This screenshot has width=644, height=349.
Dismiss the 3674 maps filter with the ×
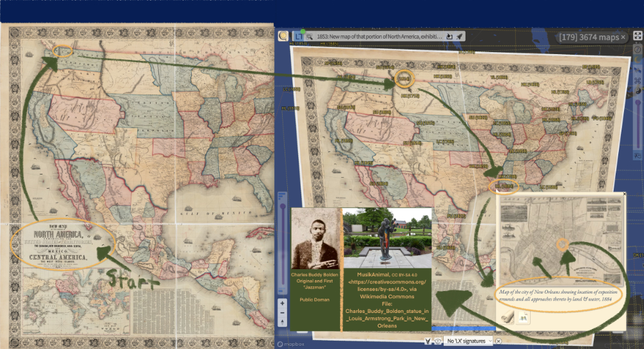(623, 37)
